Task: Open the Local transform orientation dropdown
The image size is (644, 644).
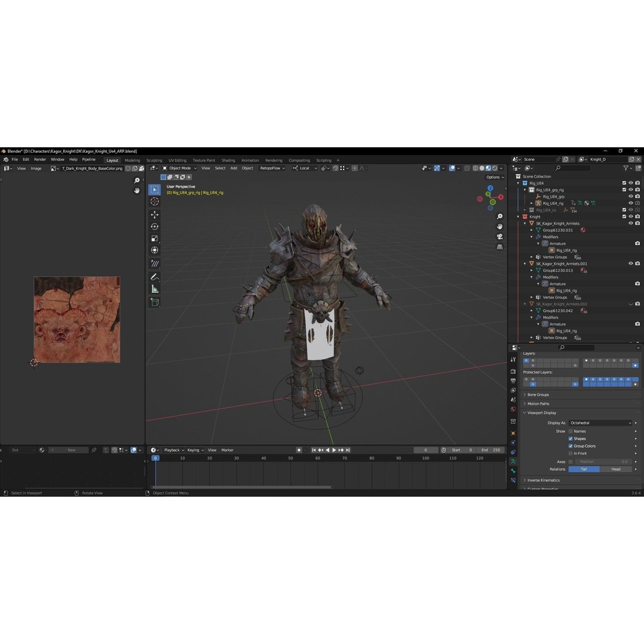Action: point(305,168)
